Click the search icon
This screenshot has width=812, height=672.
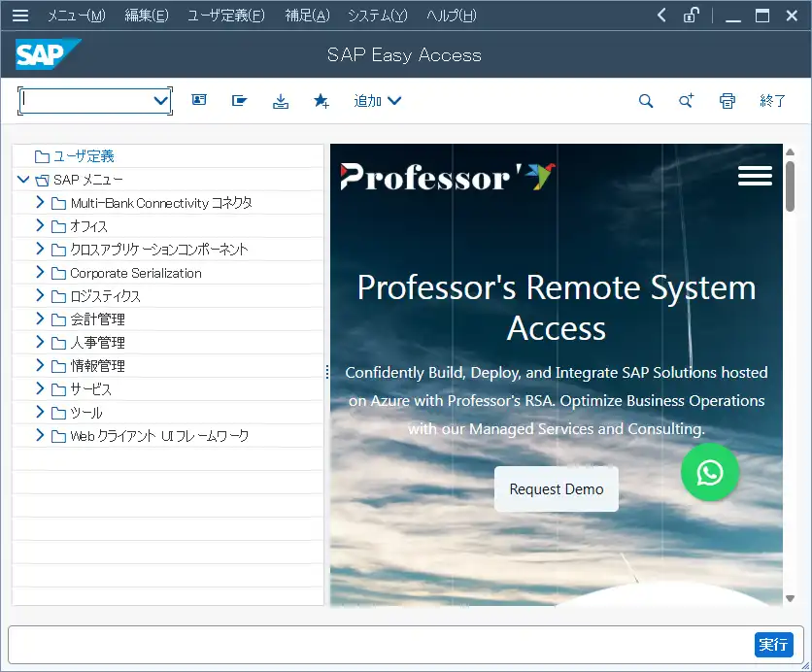[x=645, y=100]
